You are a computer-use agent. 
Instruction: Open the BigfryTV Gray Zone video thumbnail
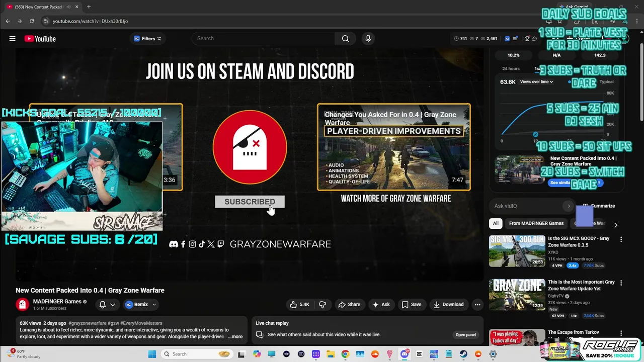tap(517, 294)
